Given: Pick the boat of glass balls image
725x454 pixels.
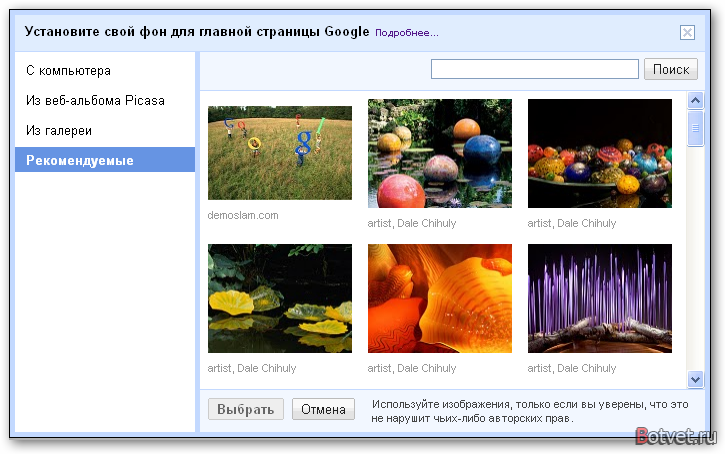Looking at the screenshot, I should coord(599,153).
